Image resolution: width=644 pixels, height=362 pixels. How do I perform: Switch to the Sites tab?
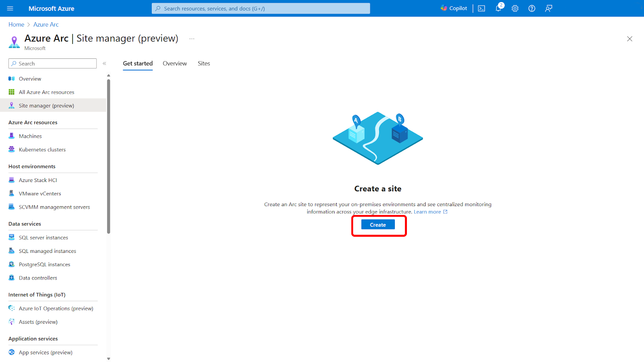coord(204,63)
